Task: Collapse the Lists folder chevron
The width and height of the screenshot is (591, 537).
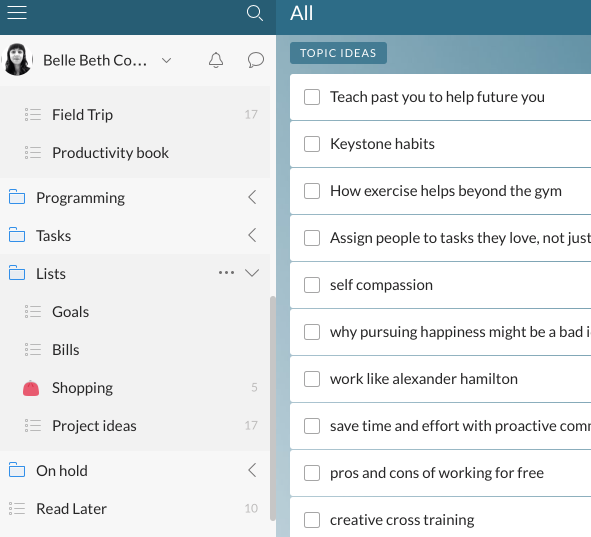Action: [252, 273]
